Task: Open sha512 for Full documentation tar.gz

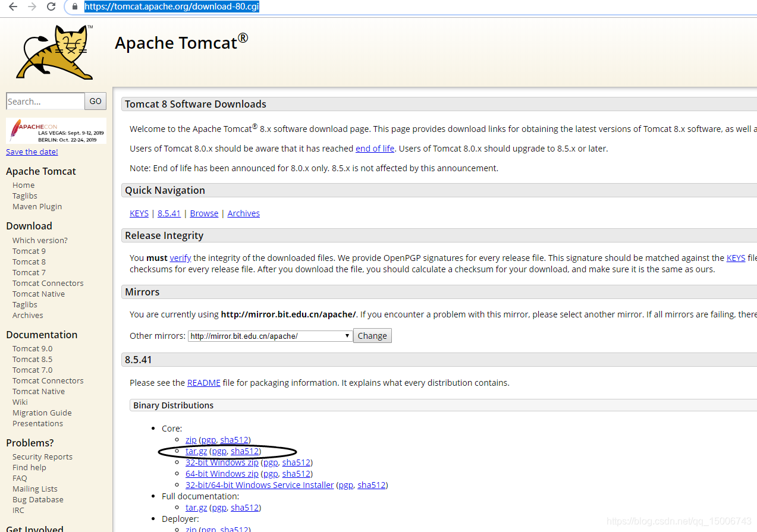Action: click(x=244, y=508)
